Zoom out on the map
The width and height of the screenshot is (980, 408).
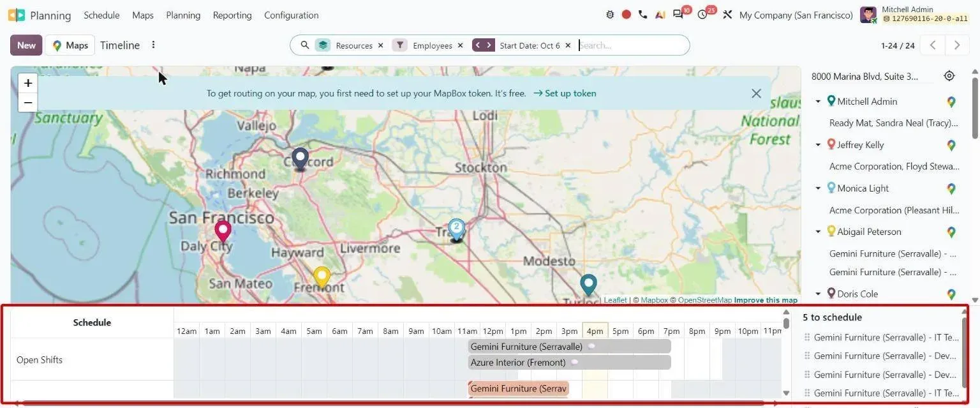coord(28,102)
